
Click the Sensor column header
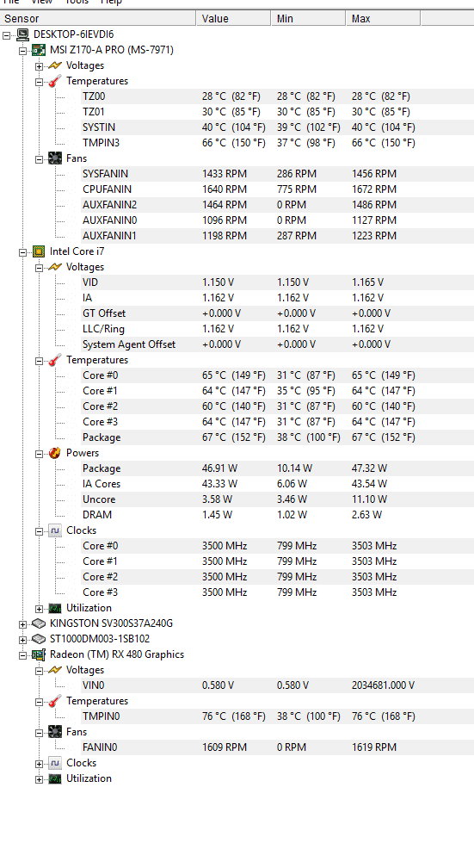[98, 18]
